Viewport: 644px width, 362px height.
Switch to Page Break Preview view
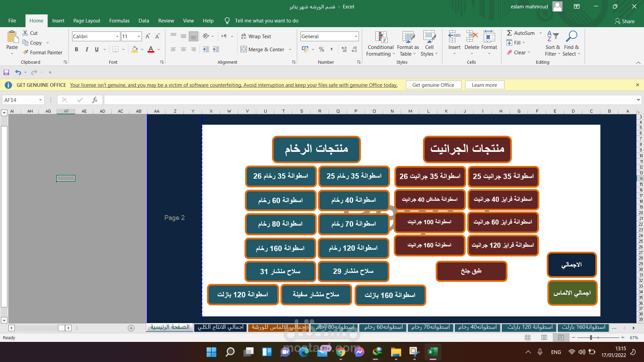561,338
